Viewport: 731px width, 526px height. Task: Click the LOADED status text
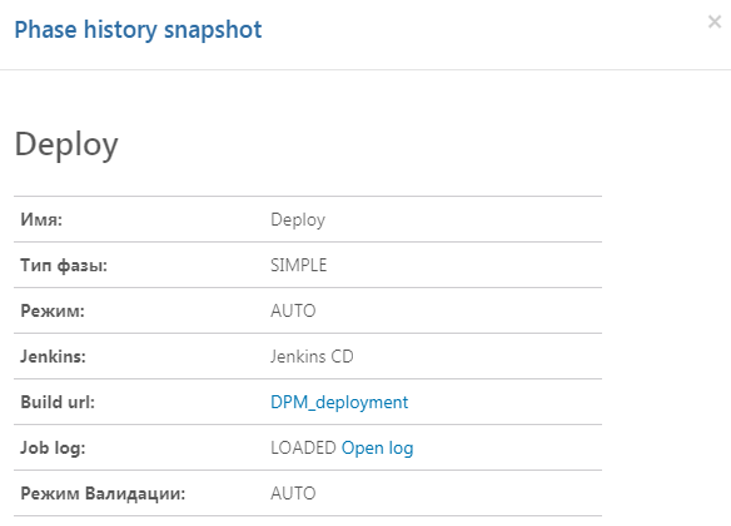click(x=303, y=448)
